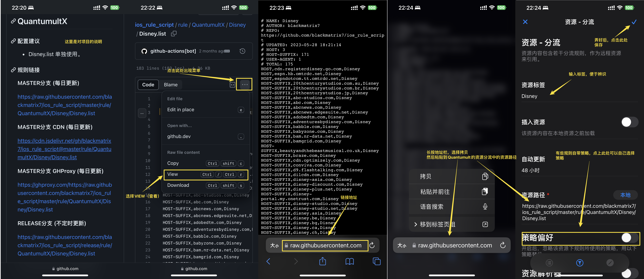Click the raw view icon next to Blame
The width and height of the screenshot is (644, 279).
[x=232, y=85]
